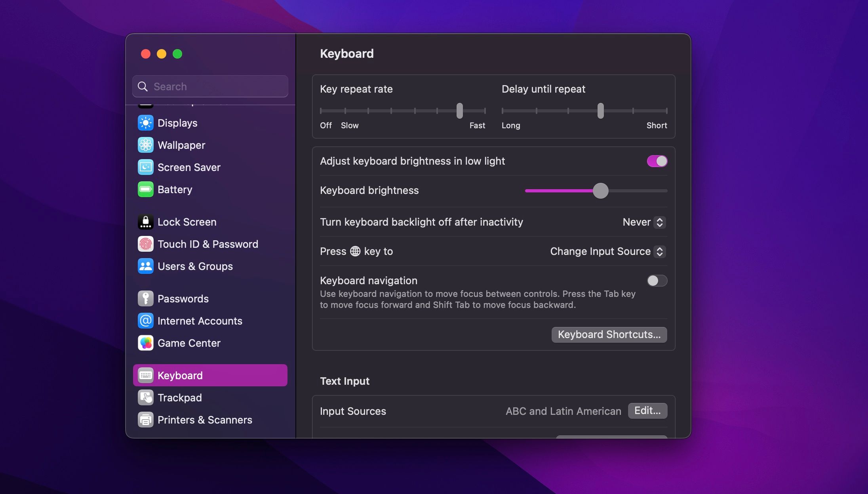
Task: Select the Trackpad sidebar icon
Action: click(x=146, y=397)
